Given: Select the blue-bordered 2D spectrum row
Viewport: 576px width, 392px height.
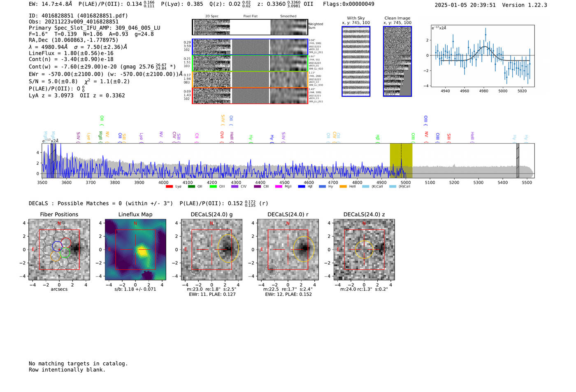Looking at the screenshot, I should click(250, 47).
